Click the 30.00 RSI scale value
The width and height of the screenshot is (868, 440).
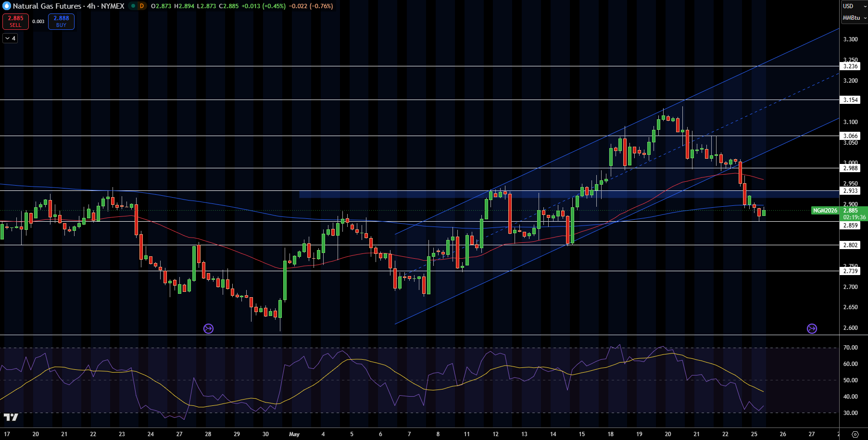click(x=850, y=413)
